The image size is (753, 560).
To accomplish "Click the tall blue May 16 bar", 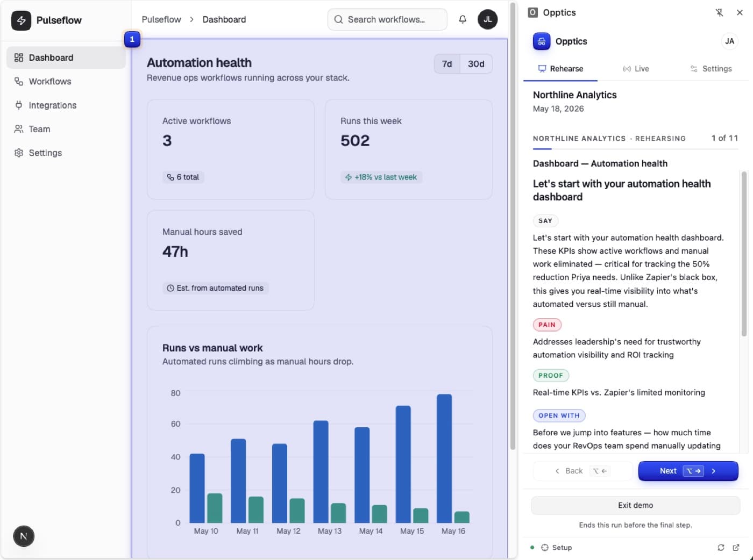I will pos(444,458).
